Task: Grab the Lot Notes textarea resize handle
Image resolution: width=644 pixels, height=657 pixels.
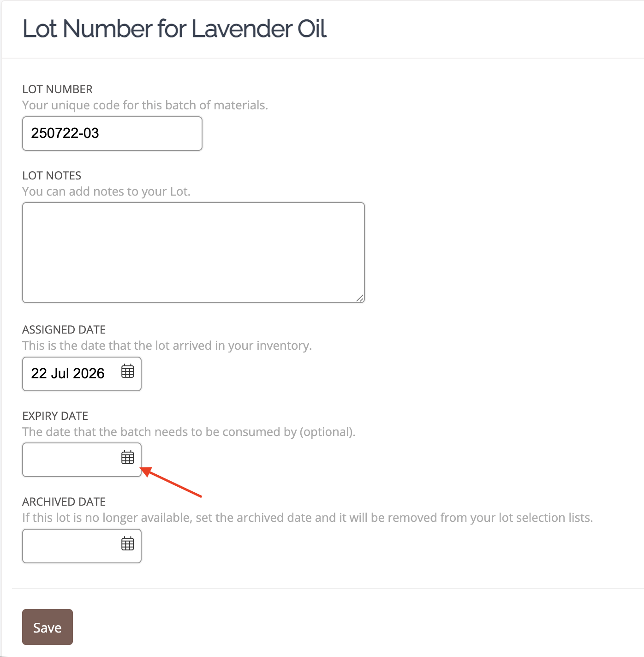Action: point(360,298)
